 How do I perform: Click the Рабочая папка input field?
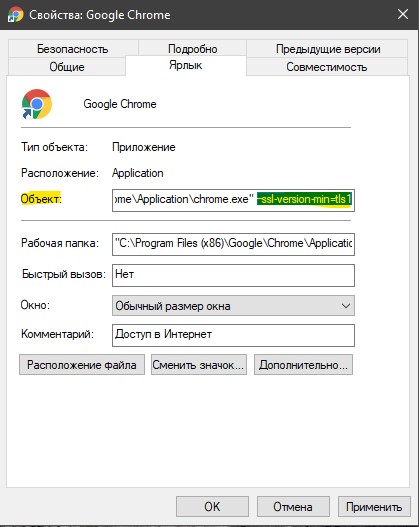[x=233, y=244]
